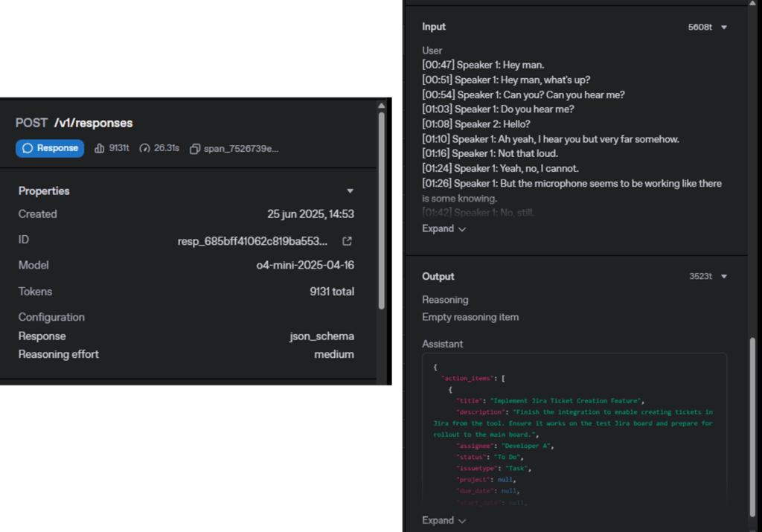Collapse the Input section dropdown arrow
762x532 pixels.
(724, 28)
